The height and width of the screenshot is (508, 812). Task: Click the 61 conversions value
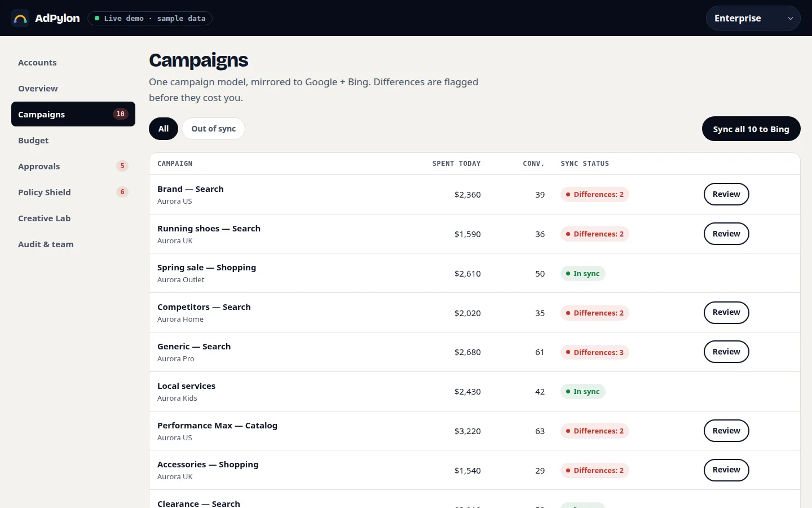click(540, 352)
